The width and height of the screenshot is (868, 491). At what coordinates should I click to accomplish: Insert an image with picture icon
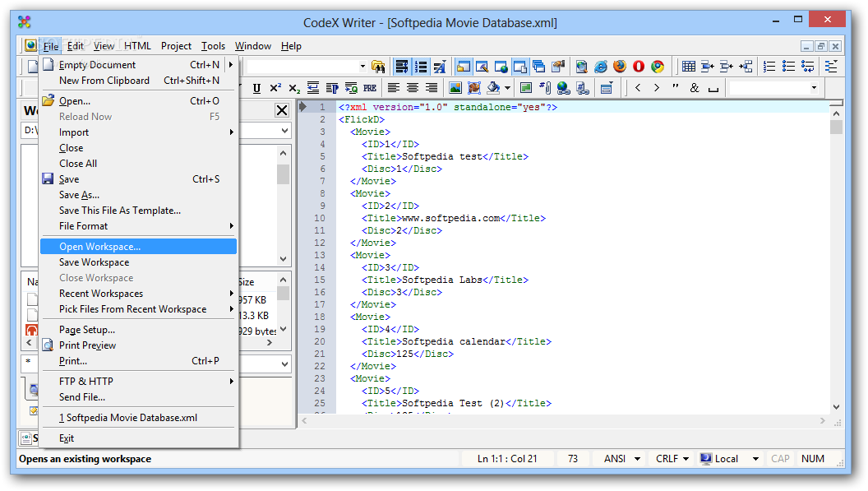click(x=455, y=88)
